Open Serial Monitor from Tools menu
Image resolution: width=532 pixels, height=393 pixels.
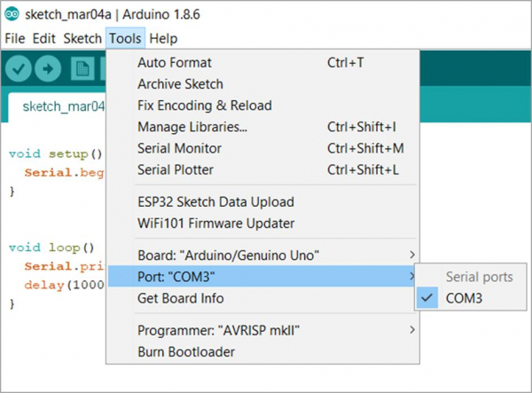(x=179, y=148)
